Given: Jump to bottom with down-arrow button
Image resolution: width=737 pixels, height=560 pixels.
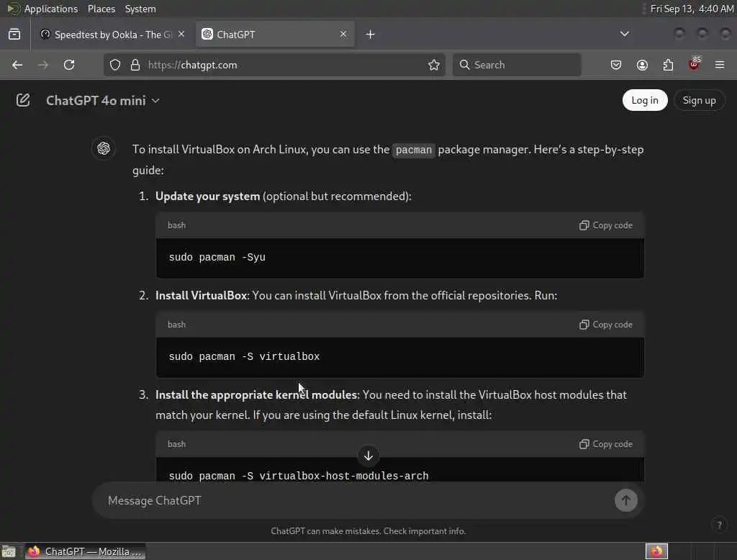Looking at the screenshot, I should (x=368, y=456).
